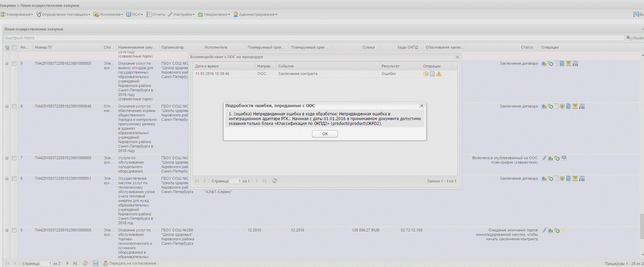Click gear chat icon in row 9
This screenshot has height=267, width=644.
coord(550,63)
